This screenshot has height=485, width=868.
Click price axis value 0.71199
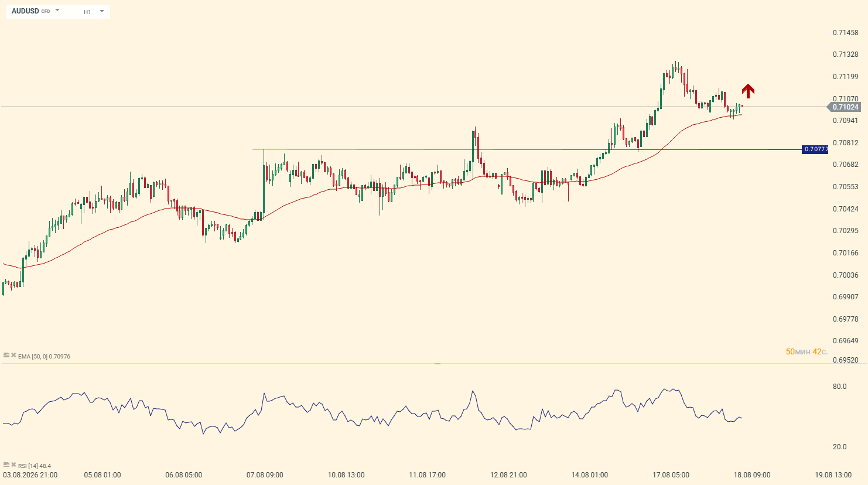(x=846, y=77)
